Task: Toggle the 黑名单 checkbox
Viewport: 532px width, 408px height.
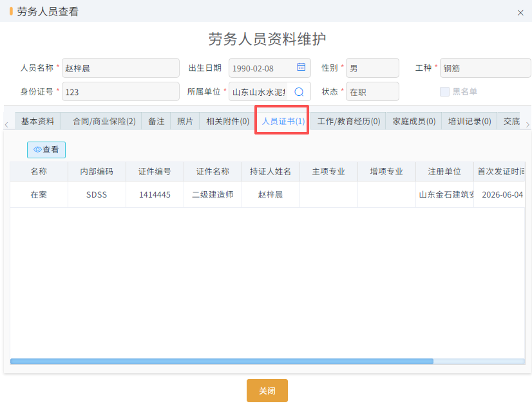Action: pyautogui.click(x=444, y=91)
